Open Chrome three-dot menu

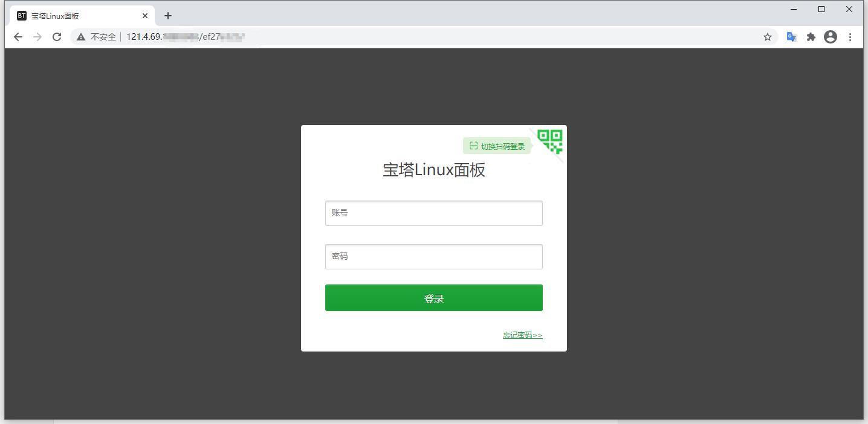850,37
